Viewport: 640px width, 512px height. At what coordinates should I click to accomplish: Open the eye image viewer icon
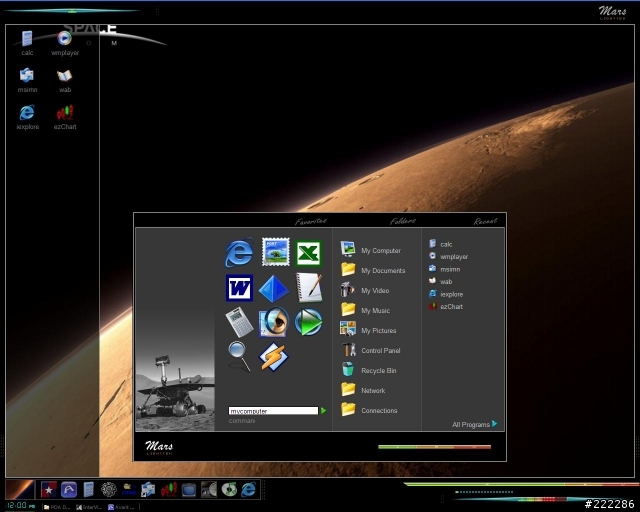click(274, 322)
